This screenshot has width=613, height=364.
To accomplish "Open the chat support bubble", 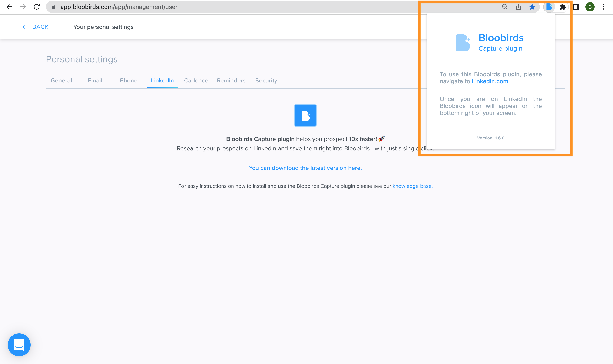I will [x=19, y=345].
